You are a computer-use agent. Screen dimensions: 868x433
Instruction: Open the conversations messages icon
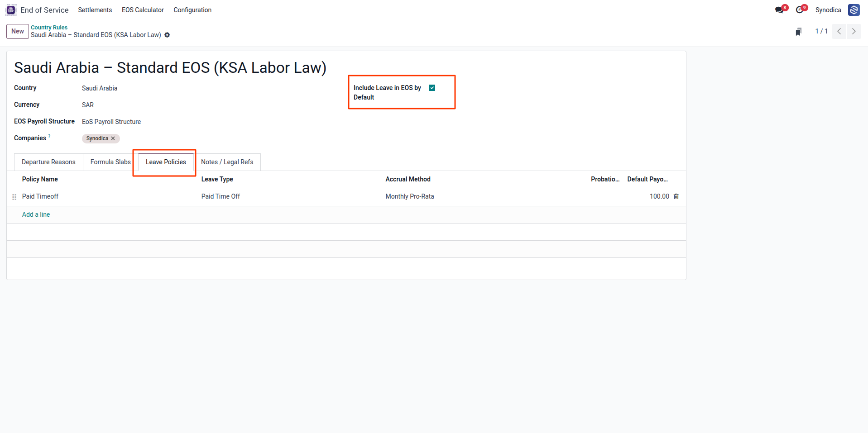click(779, 10)
